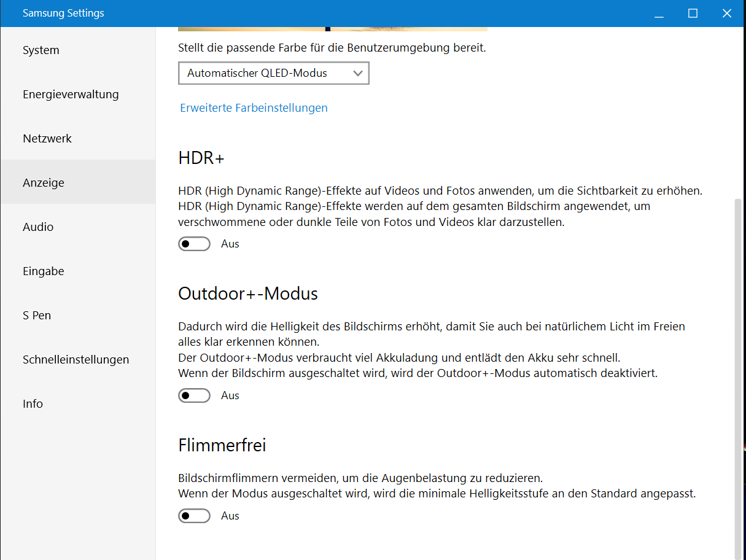Open the Audio settings page
Image resolution: width=746 pixels, height=560 pixels.
pos(38,227)
